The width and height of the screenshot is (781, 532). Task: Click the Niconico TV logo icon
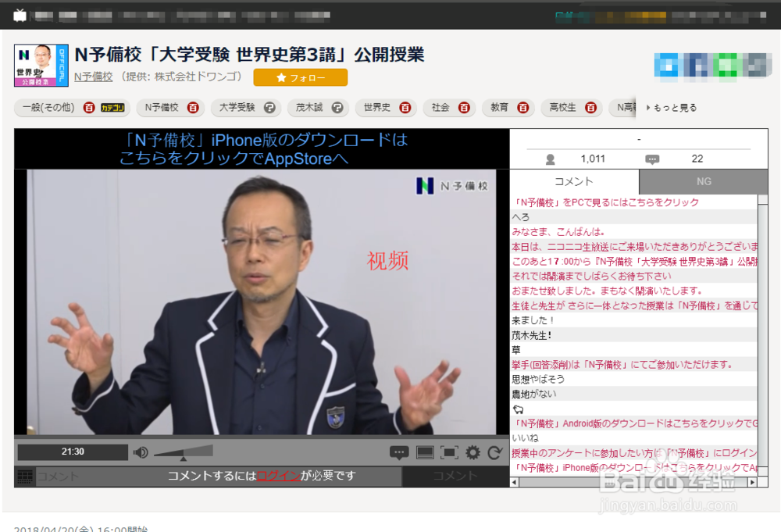point(20,16)
